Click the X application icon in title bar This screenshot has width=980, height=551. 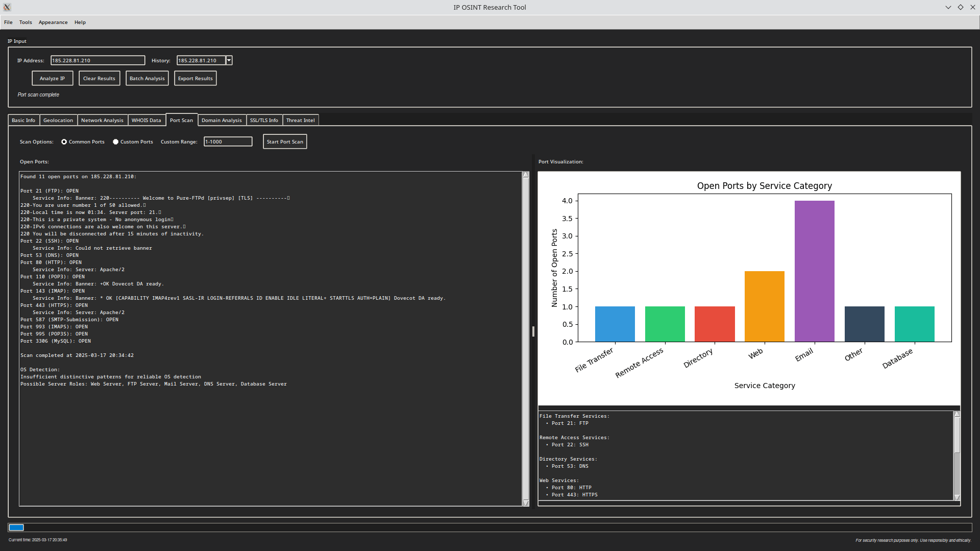tap(7, 7)
